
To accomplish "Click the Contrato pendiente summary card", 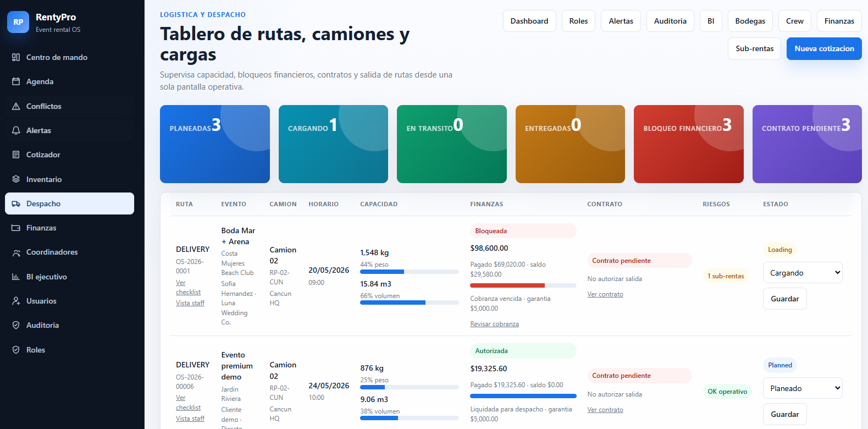I will (807, 144).
